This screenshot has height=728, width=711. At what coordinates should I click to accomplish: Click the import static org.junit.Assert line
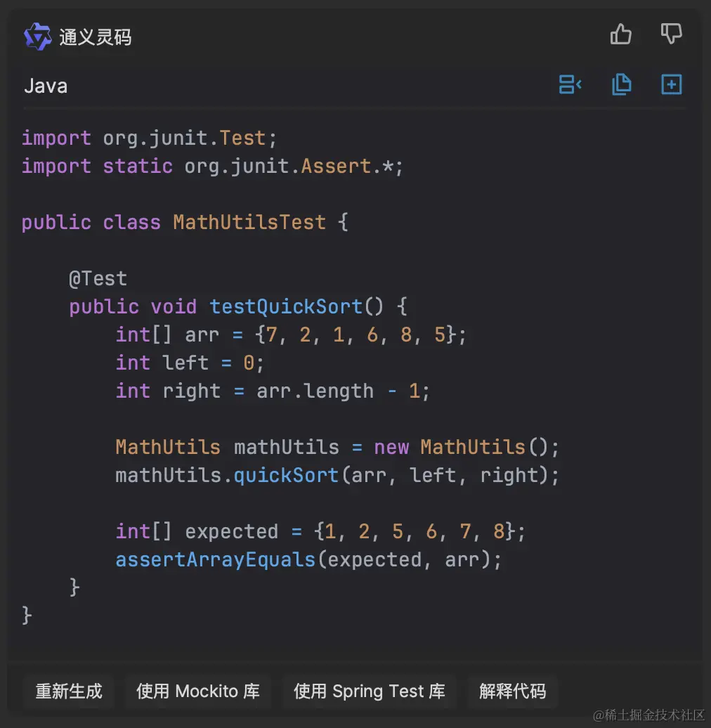click(x=213, y=167)
